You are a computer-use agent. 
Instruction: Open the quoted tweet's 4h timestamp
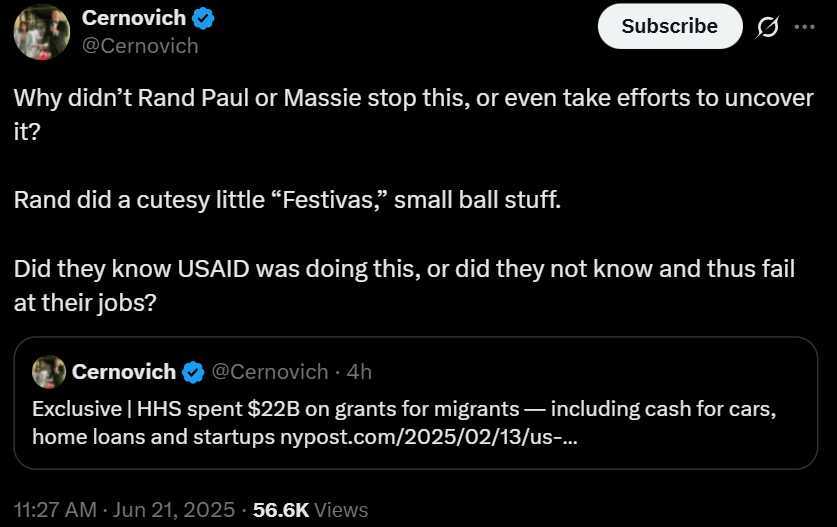[359, 372]
